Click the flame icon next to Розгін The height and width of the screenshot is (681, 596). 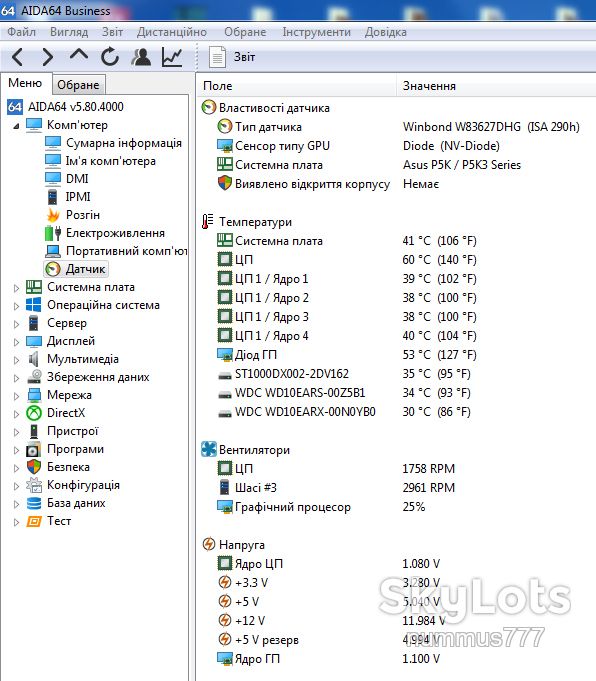click(53, 215)
